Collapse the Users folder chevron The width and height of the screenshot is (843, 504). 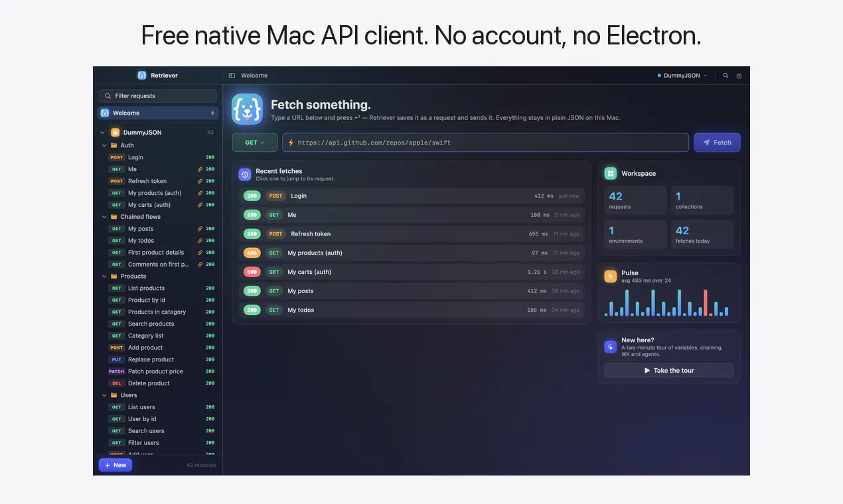(x=104, y=395)
